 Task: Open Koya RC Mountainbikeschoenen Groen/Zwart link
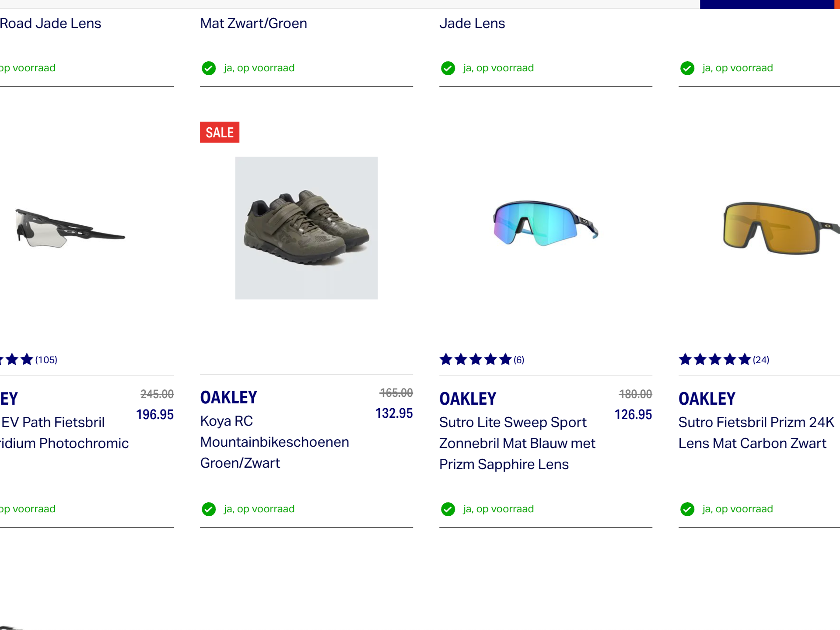coord(274,442)
